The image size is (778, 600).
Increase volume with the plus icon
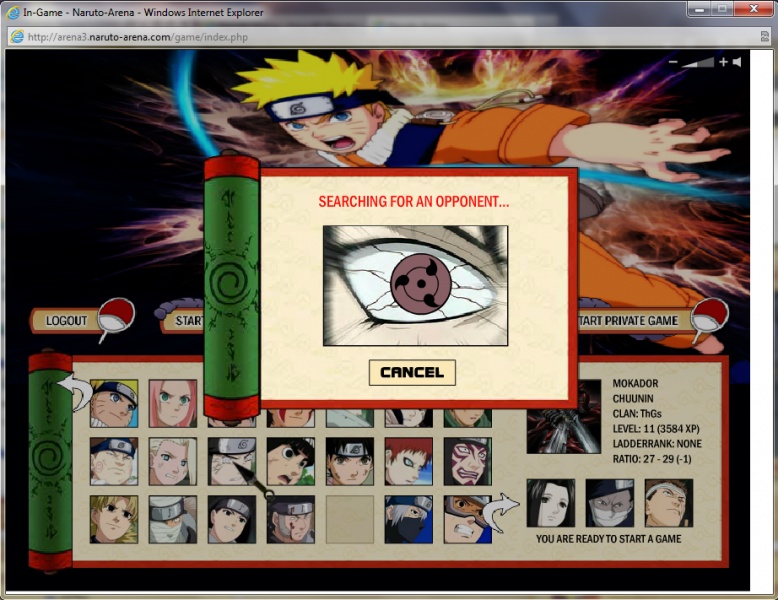click(723, 63)
